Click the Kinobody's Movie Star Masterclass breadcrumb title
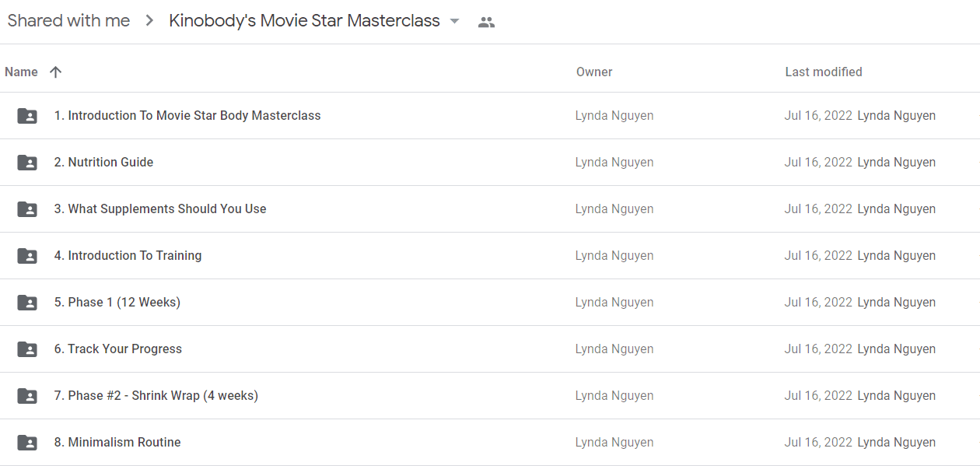The image size is (980, 466). click(304, 21)
